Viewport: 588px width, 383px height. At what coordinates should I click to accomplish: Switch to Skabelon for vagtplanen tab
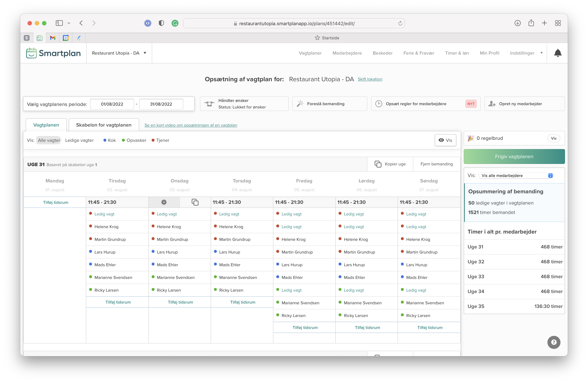coord(104,125)
